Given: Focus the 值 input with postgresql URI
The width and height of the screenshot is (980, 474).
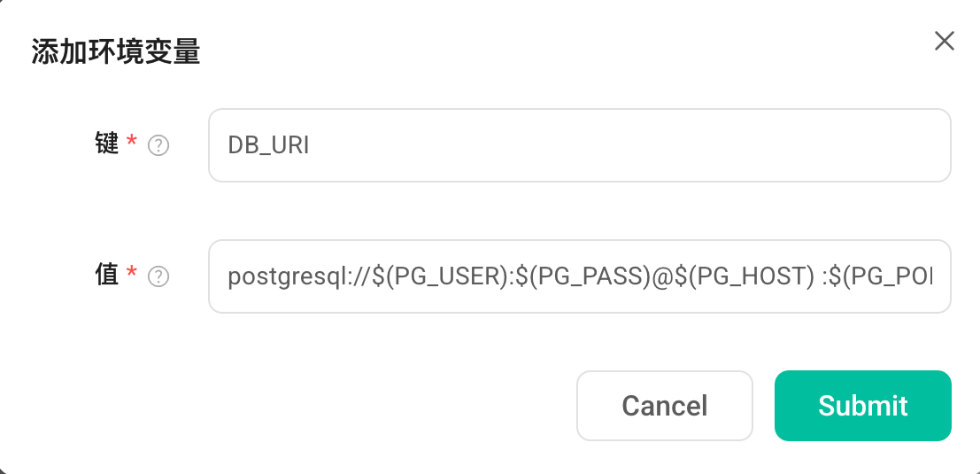Looking at the screenshot, I should 579,276.
